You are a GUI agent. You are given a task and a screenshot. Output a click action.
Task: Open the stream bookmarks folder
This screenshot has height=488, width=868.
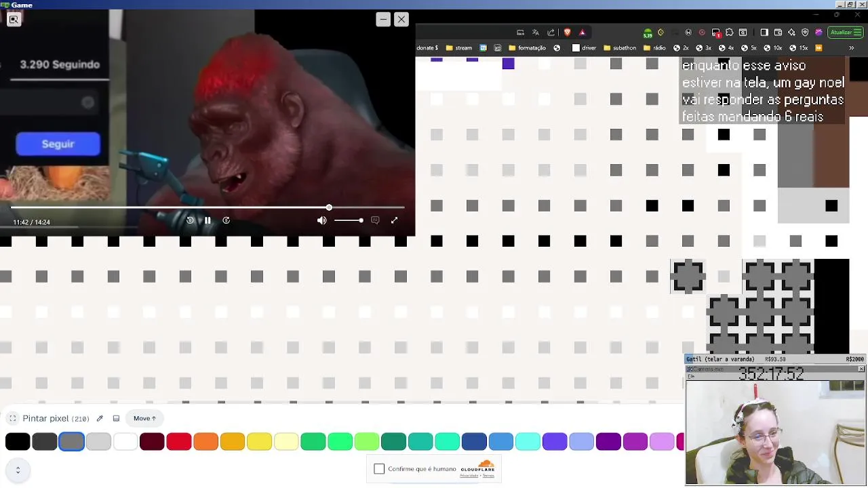458,48
